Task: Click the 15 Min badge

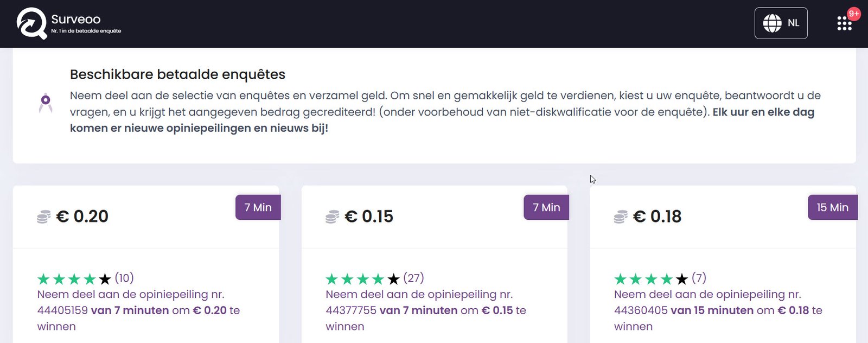Action: coord(832,207)
